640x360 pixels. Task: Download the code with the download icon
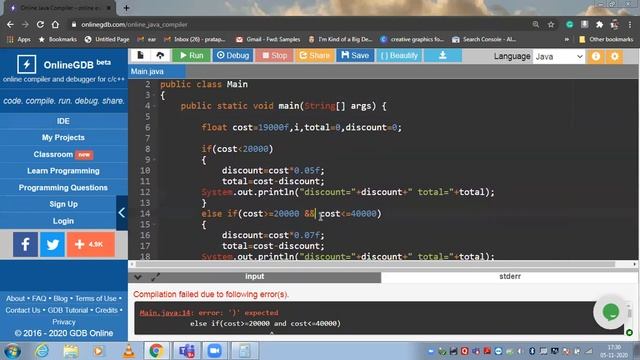point(442,55)
